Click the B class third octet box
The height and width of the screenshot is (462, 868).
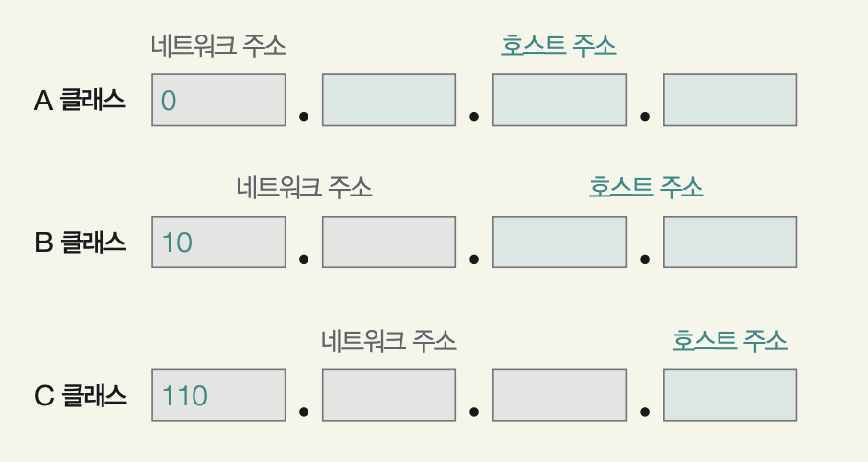(x=560, y=243)
